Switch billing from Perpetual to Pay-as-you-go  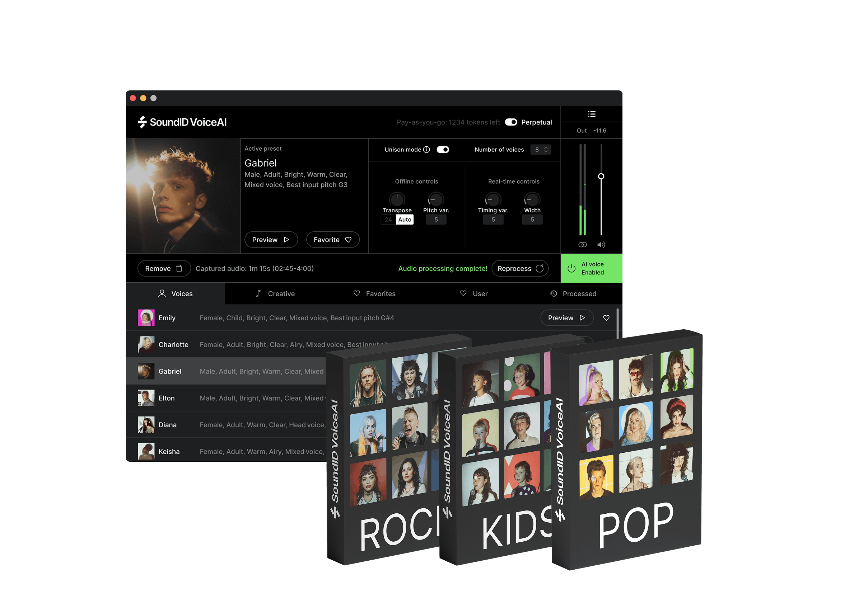pyautogui.click(x=511, y=122)
